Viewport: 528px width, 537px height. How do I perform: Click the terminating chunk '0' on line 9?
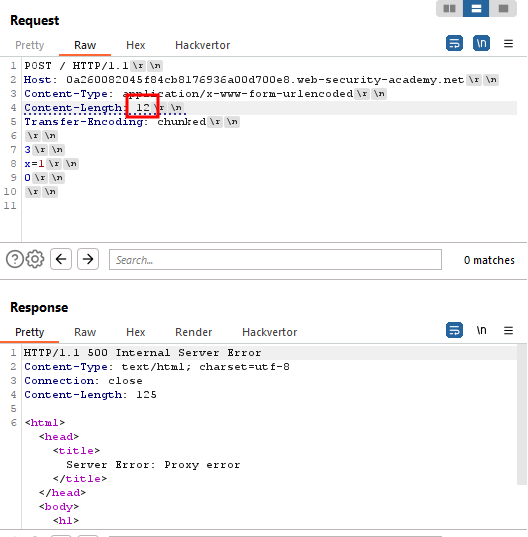[x=27, y=178]
